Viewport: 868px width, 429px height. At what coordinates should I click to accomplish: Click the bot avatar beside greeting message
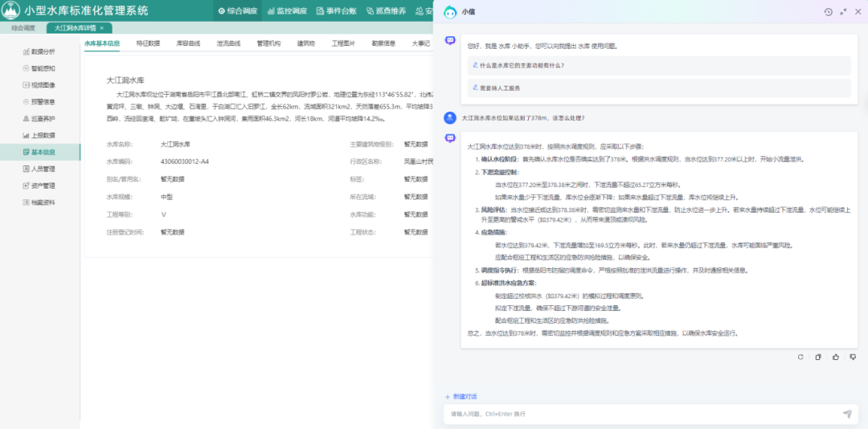tap(451, 40)
